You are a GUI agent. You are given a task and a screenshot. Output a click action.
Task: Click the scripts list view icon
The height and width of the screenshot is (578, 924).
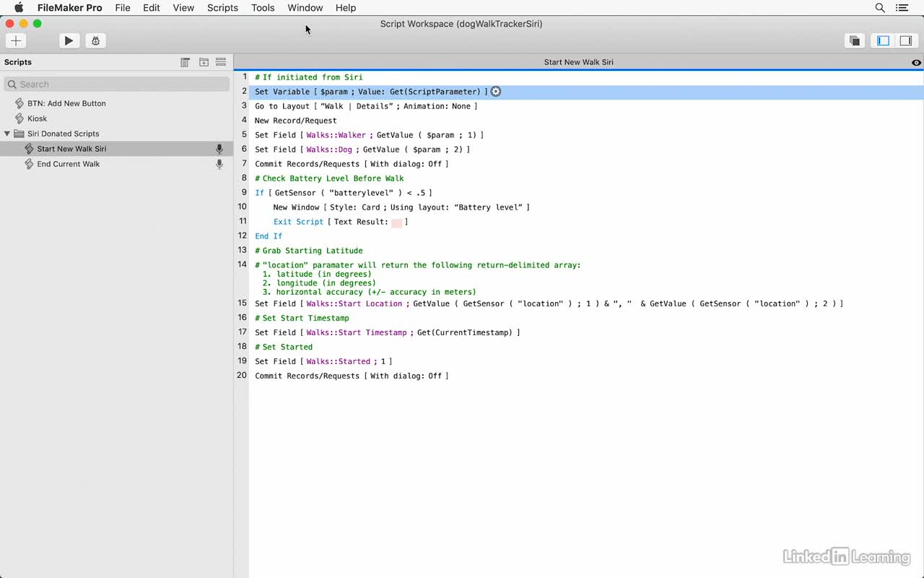(185, 62)
